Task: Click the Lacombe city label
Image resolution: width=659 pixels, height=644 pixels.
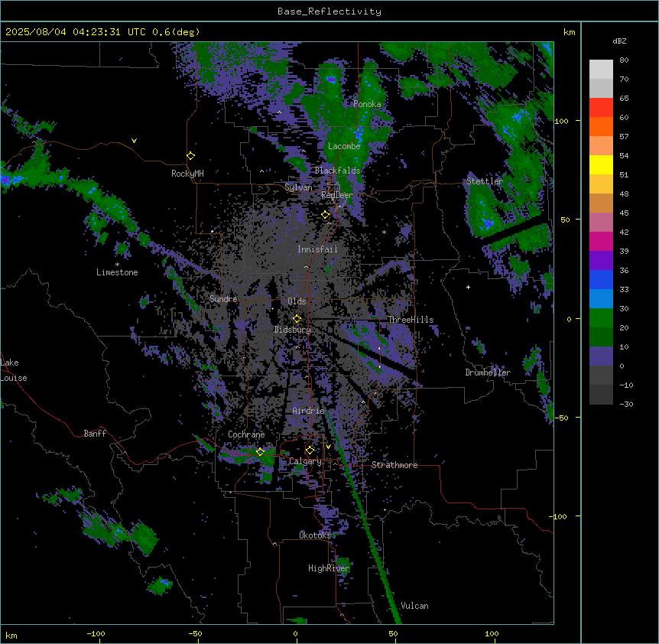Action: tap(344, 146)
